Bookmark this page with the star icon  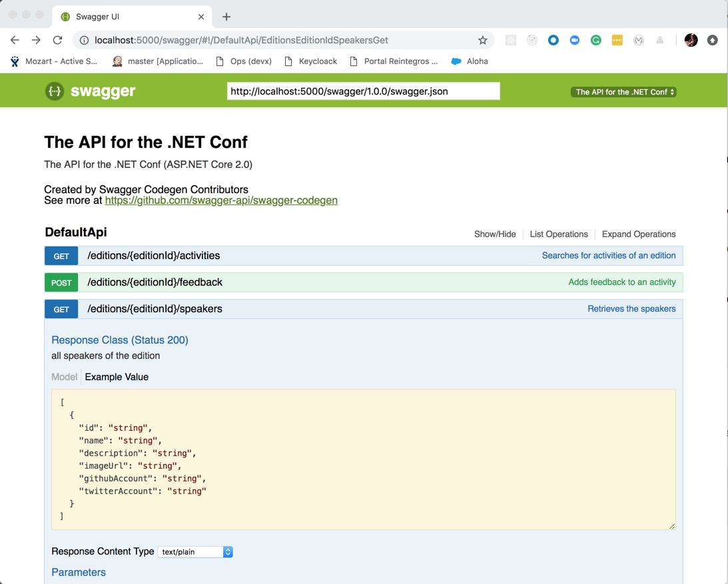pos(483,41)
